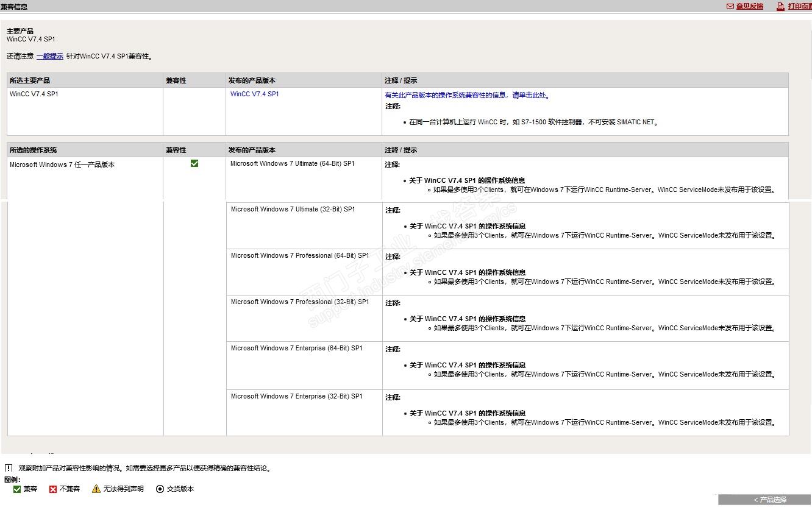Screen dimensions: 812x510
Task: Click the envelope icon beside 意见反馈
Action: coord(730,6)
